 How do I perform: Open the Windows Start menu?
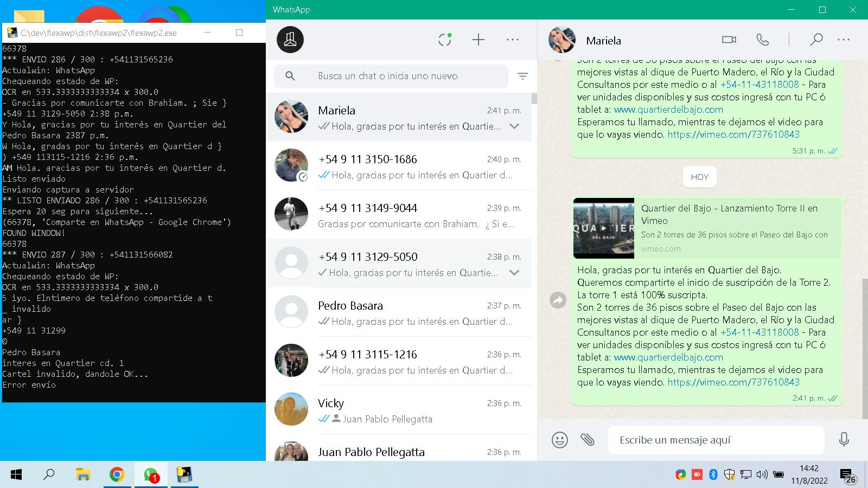click(16, 475)
